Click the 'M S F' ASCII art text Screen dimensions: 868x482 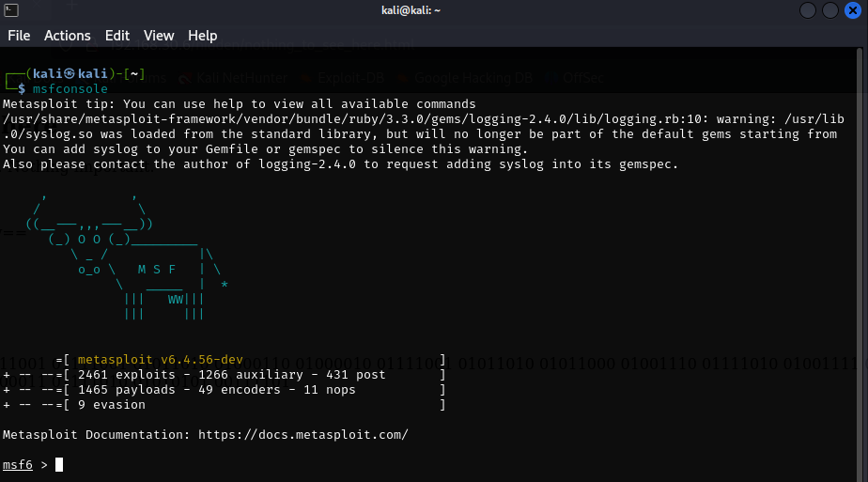(157, 270)
